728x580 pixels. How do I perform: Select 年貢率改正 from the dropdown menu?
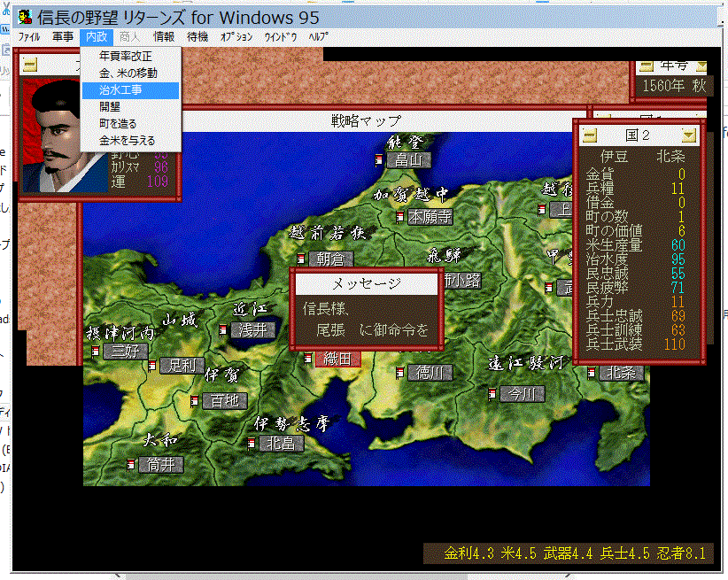pyautogui.click(x=130, y=56)
